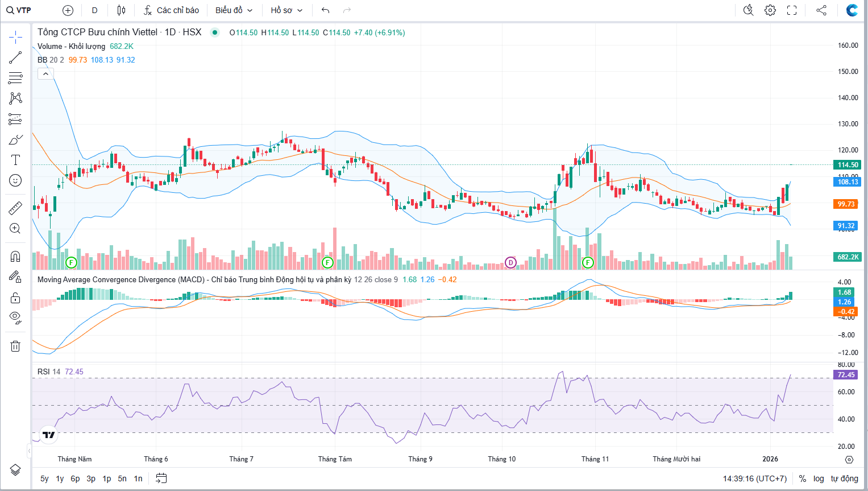Open the chart settings gear
The width and height of the screenshot is (868, 491).
[x=770, y=10]
